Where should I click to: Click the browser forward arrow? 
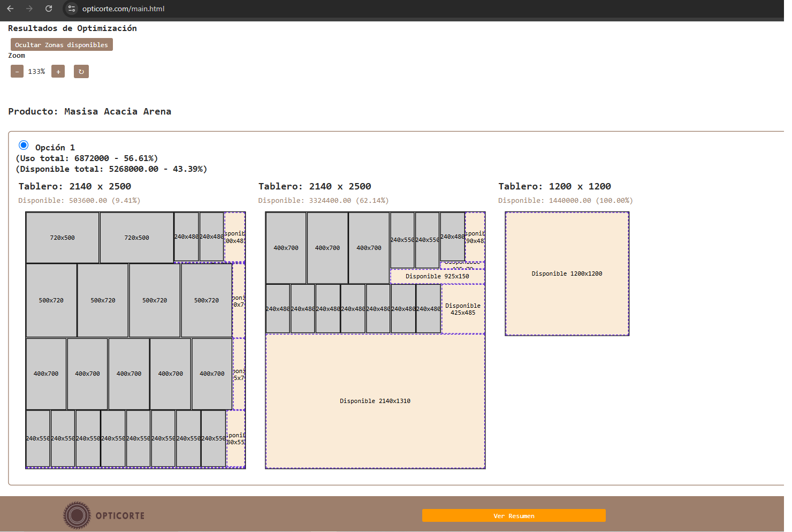(29, 9)
